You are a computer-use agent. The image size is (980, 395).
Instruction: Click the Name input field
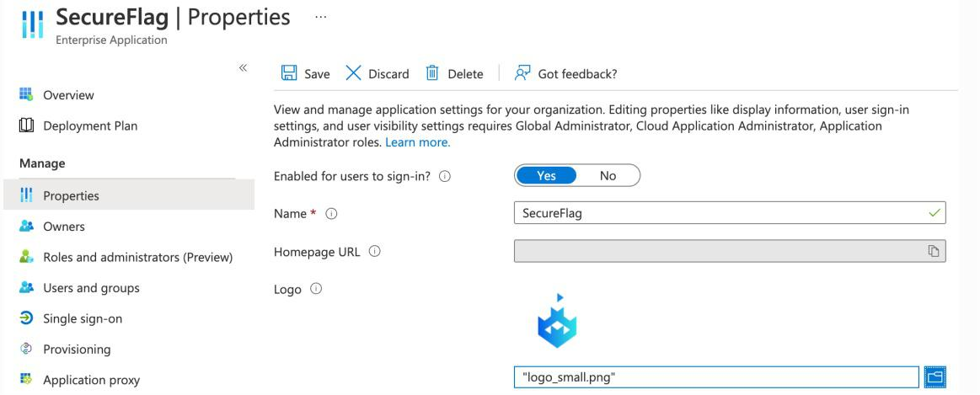click(730, 213)
